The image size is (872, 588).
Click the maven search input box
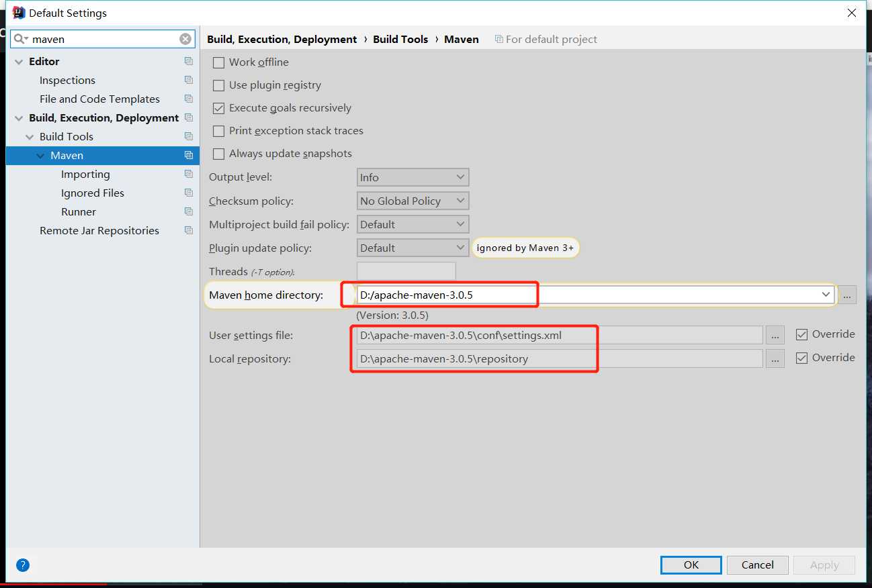104,39
